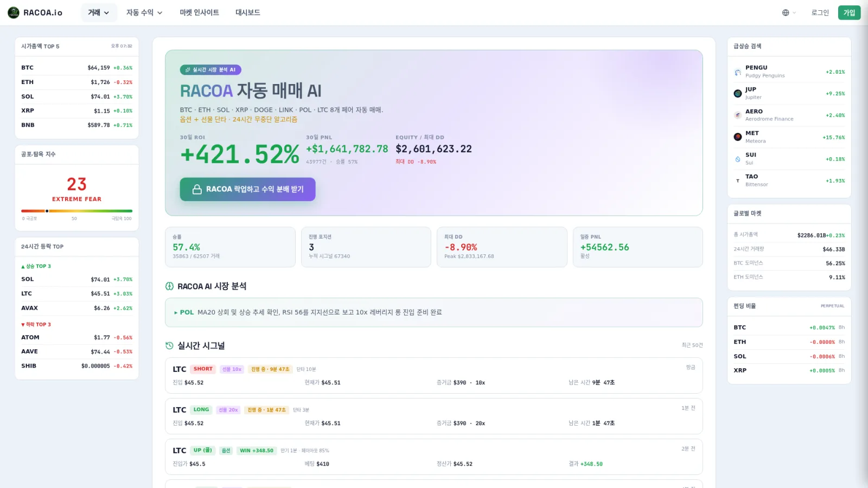Click the UP (콜) tag on LTC option signal
This screenshot has height=488, width=868.
coord(203,451)
